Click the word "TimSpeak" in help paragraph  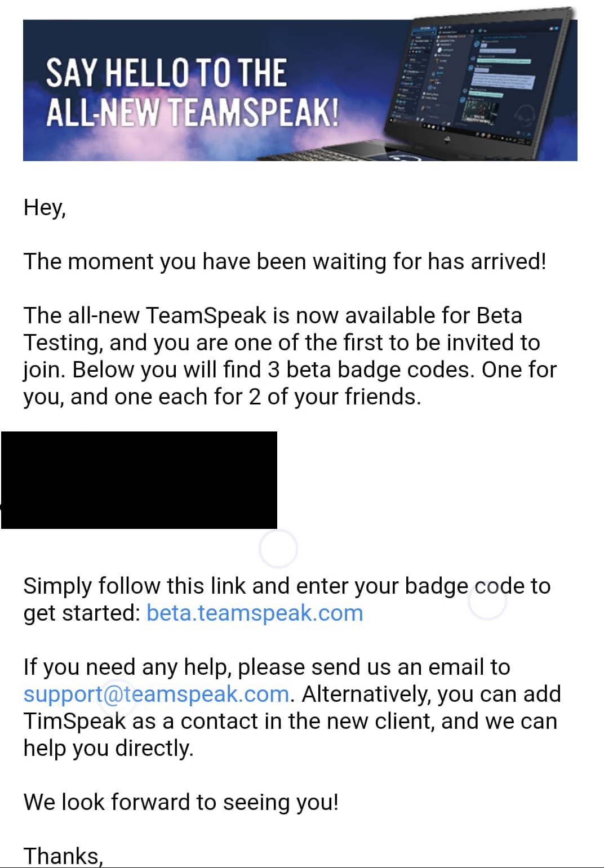pyautogui.click(x=74, y=721)
